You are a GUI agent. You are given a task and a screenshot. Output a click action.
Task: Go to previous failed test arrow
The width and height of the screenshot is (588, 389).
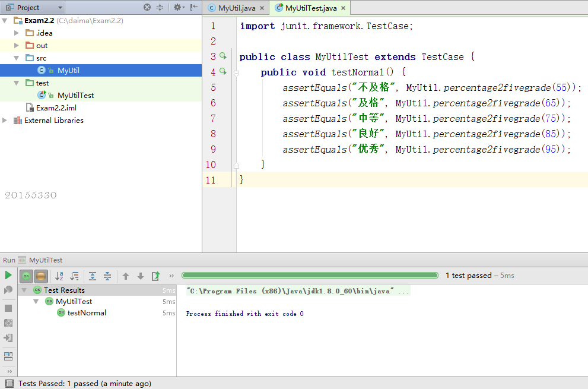point(126,276)
